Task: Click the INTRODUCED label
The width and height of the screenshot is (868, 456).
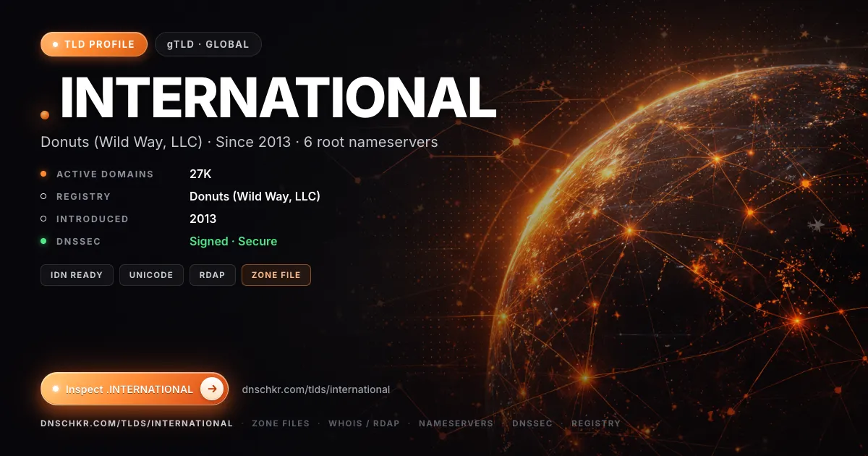Action: (93, 219)
